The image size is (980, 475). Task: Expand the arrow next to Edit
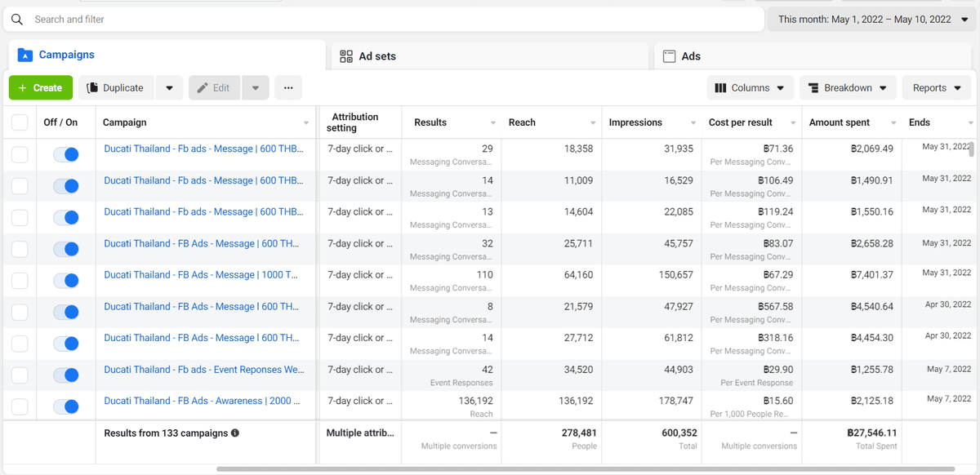coord(256,88)
